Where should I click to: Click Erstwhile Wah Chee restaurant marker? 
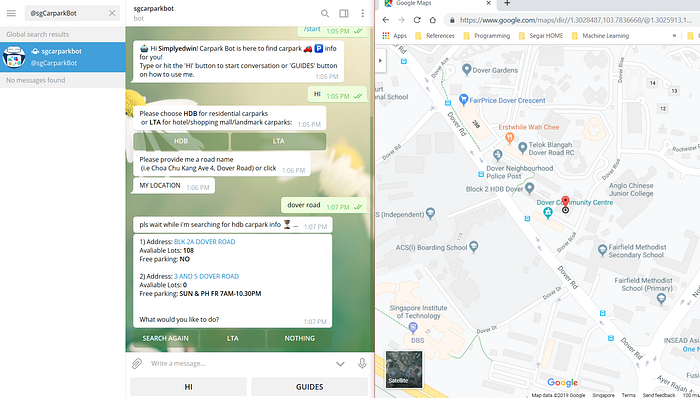click(509, 138)
